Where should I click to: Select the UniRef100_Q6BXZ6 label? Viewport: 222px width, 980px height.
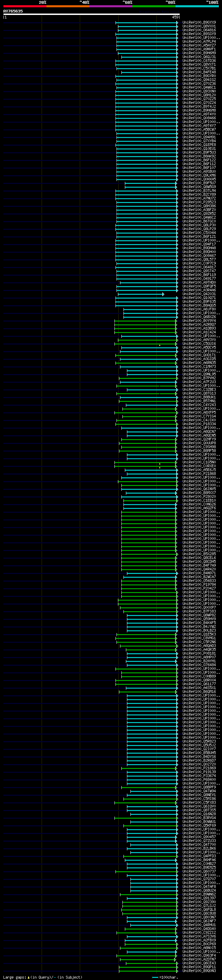199,316
